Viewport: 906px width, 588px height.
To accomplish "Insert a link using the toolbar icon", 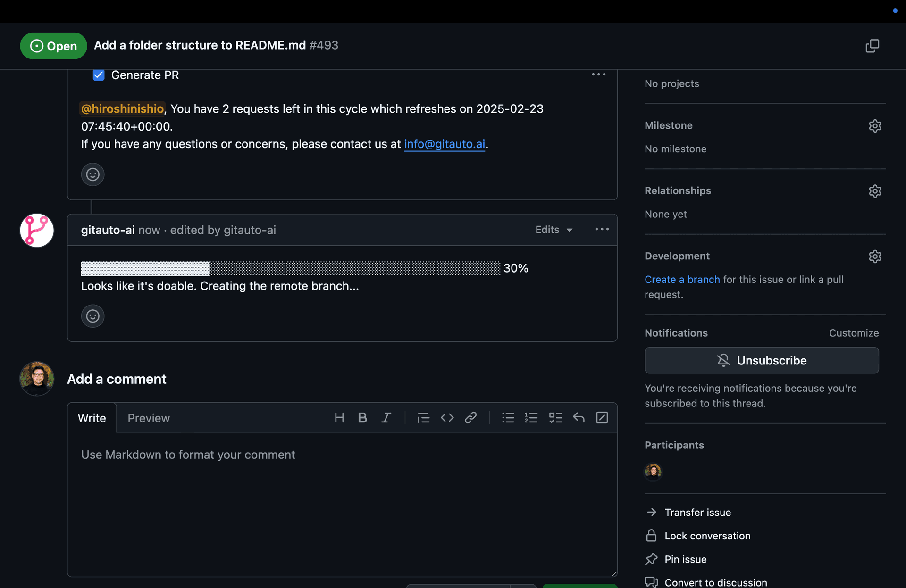I will (x=470, y=418).
